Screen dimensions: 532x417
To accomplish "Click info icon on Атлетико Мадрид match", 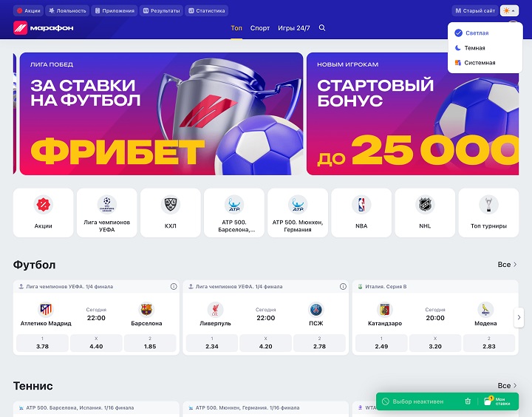I will [x=174, y=287].
